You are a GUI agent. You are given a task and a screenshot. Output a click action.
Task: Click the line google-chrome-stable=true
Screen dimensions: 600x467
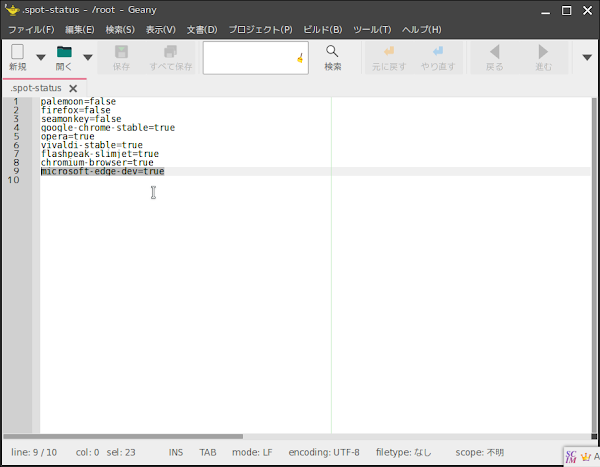point(108,127)
